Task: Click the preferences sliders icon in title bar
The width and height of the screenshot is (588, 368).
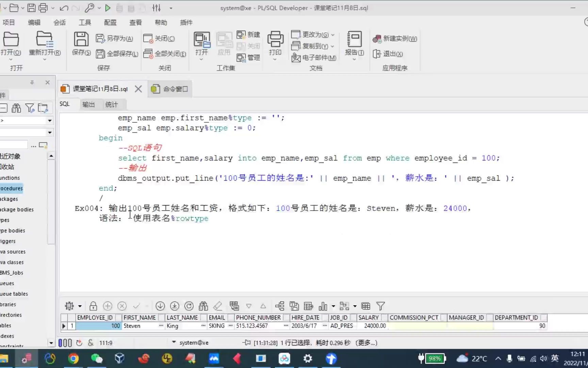Action: [157, 7]
